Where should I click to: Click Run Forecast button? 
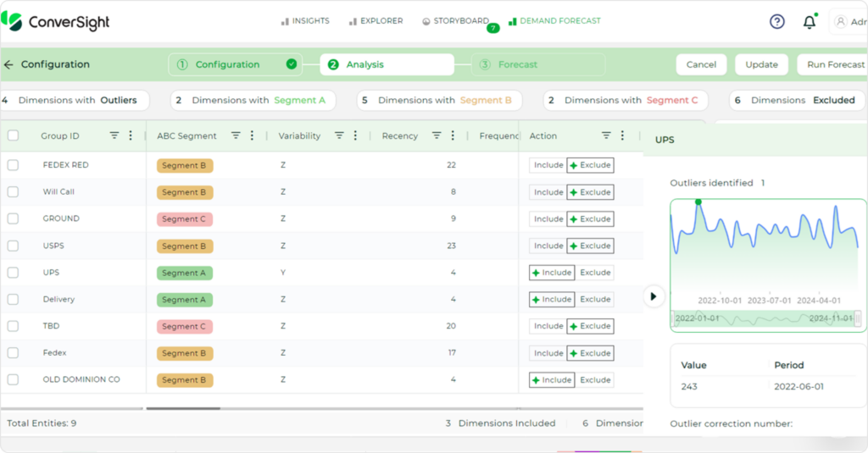[832, 64]
